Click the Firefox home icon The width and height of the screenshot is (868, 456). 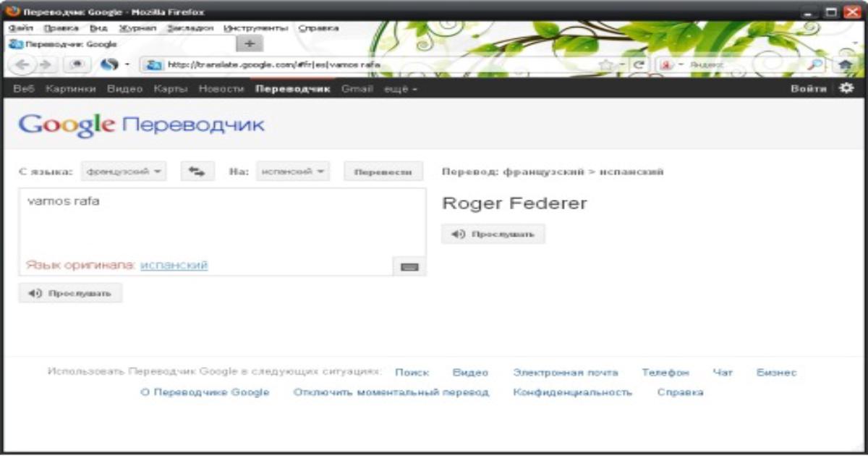[844, 64]
